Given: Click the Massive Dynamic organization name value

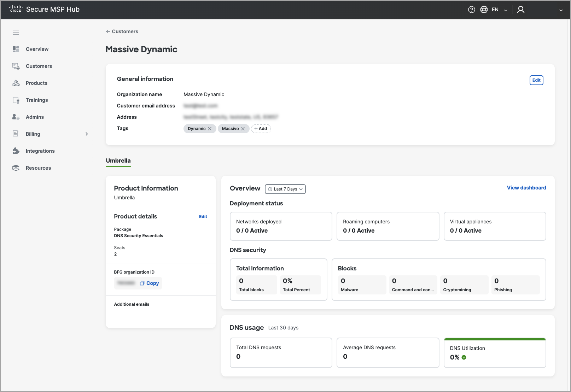Looking at the screenshot, I should click(x=204, y=94).
